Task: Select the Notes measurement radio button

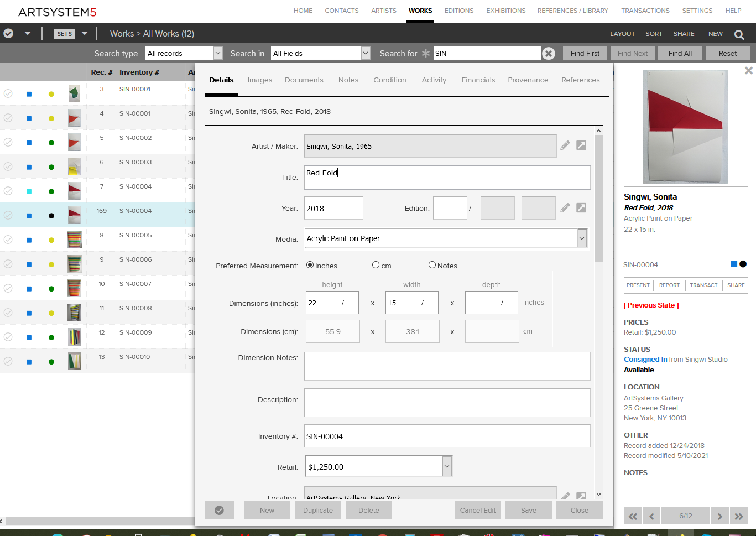Action: click(x=432, y=265)
